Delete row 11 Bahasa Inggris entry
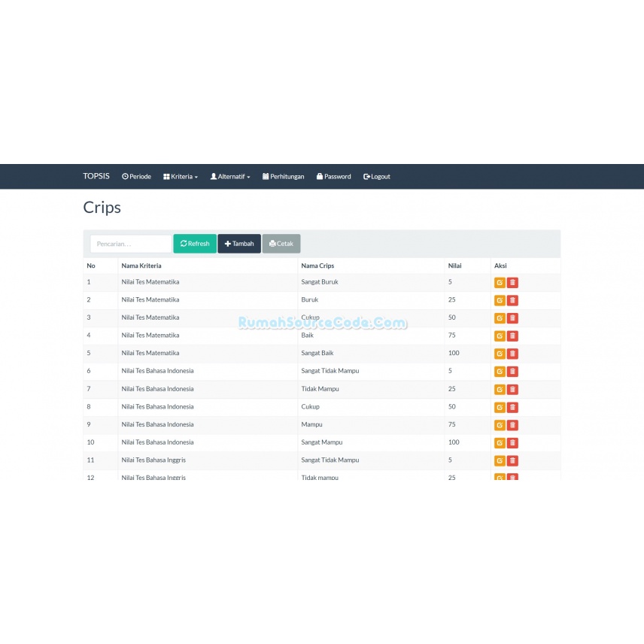The height and width of the screenshot is (644, 644). (512, 460)
